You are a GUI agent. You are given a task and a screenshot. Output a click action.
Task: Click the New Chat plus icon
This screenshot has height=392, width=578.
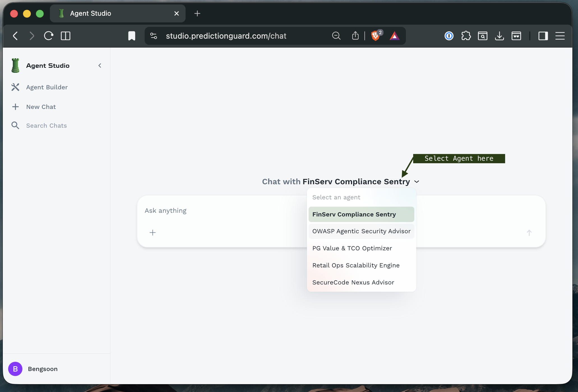pos(15,107)
